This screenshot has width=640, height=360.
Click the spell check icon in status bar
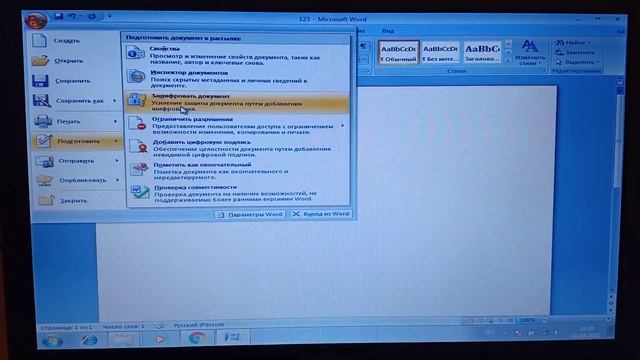coord(160,326)
